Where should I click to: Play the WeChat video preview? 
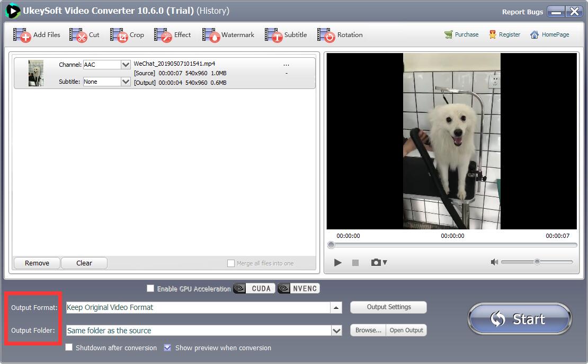pos(337,262)
